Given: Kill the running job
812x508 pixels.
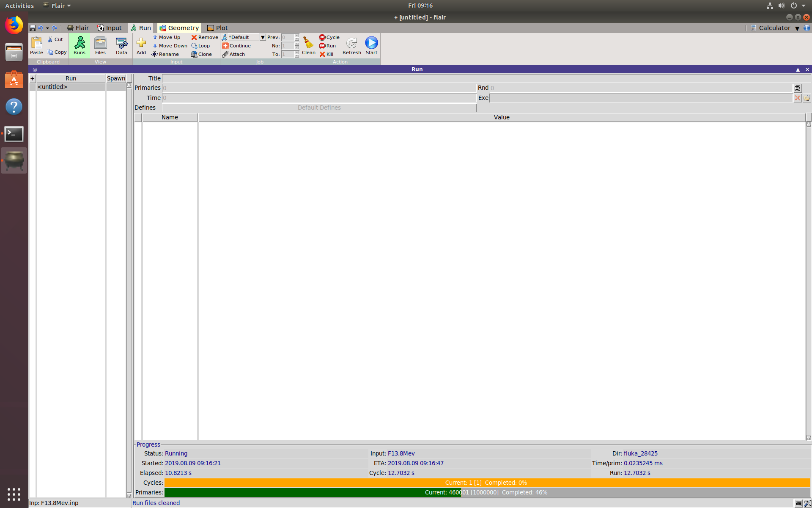Looking at the screenshot, I should pyautogui.click(x=326, y=54).
